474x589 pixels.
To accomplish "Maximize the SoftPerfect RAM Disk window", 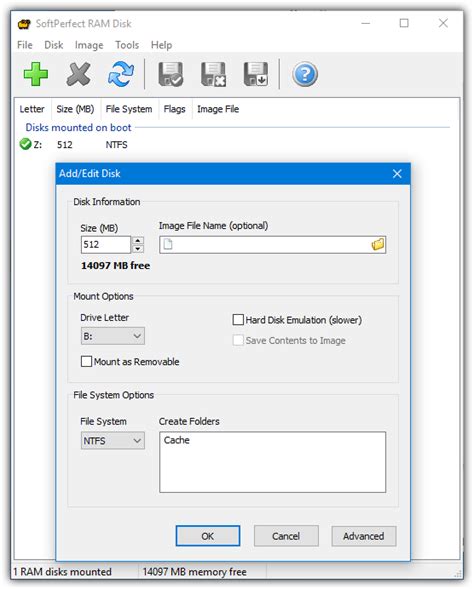I will pos(404,23).
